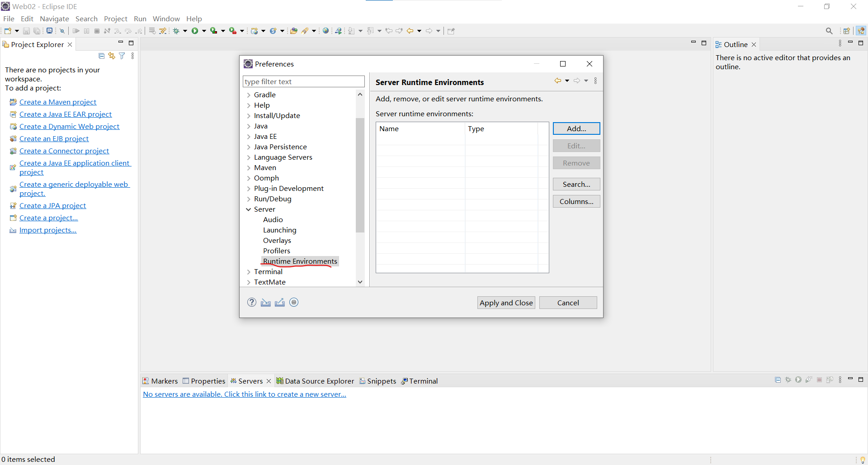The image size is (868, 465).
Task: Click Collapse All in Project Explorer
Action: coord(101,56)
